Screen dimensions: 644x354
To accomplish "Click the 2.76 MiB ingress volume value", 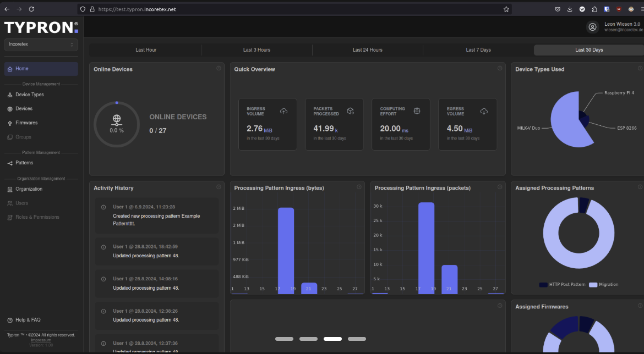I will tap(260, 129).
